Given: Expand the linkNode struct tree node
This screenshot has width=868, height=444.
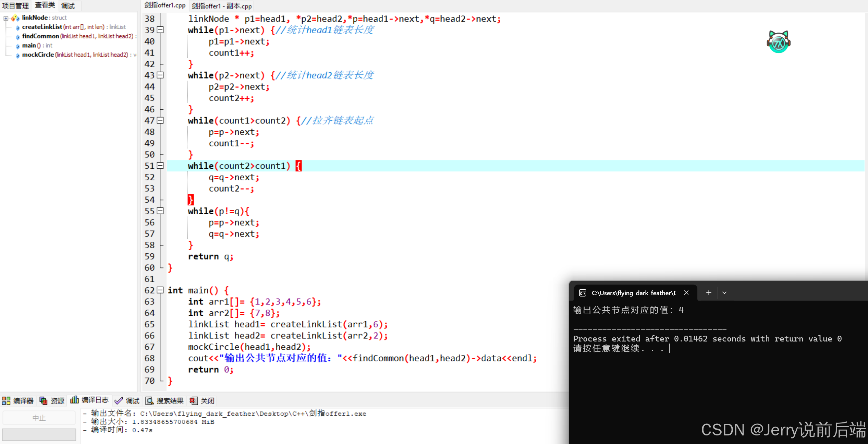Looking at the screenshot, I should 6,18.
